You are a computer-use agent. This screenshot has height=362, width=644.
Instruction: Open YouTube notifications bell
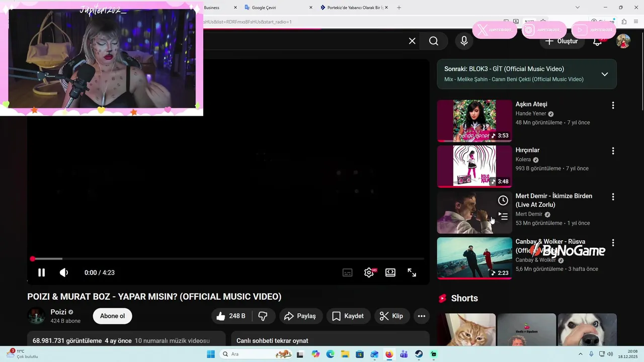coord(598,42)
